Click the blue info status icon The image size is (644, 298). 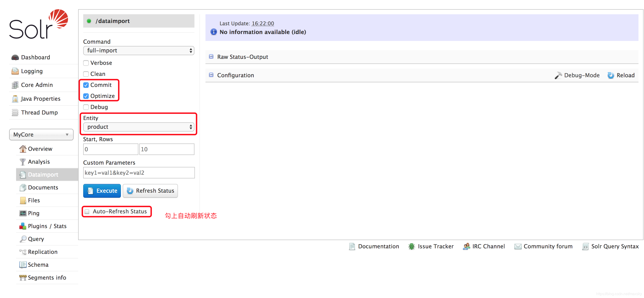coord(214,32)
